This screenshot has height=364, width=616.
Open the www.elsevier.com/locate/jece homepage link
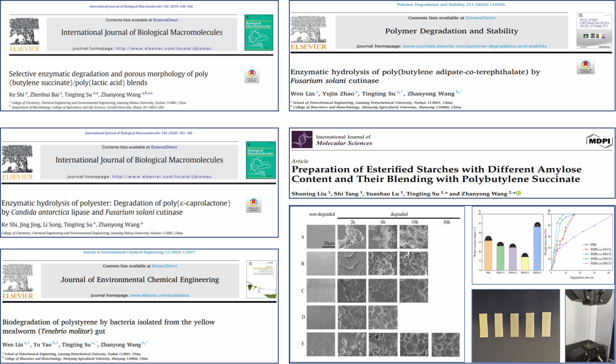(159, 296)
